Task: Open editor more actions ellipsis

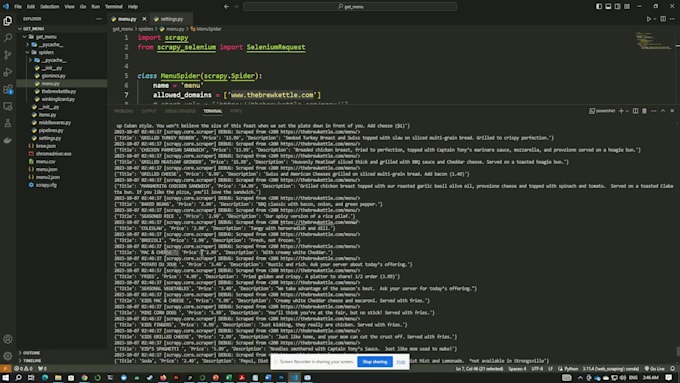Action: (672, 19)
